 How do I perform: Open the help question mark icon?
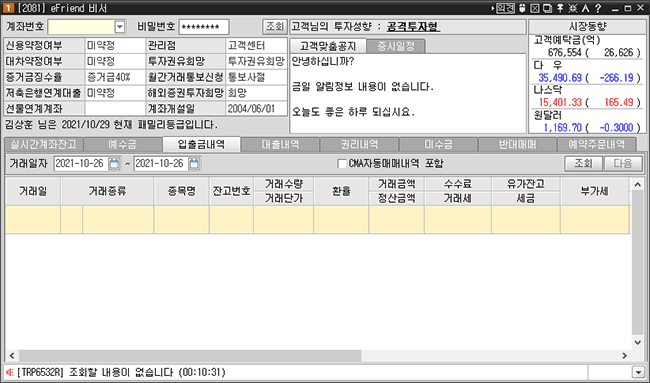coord(598,8)
